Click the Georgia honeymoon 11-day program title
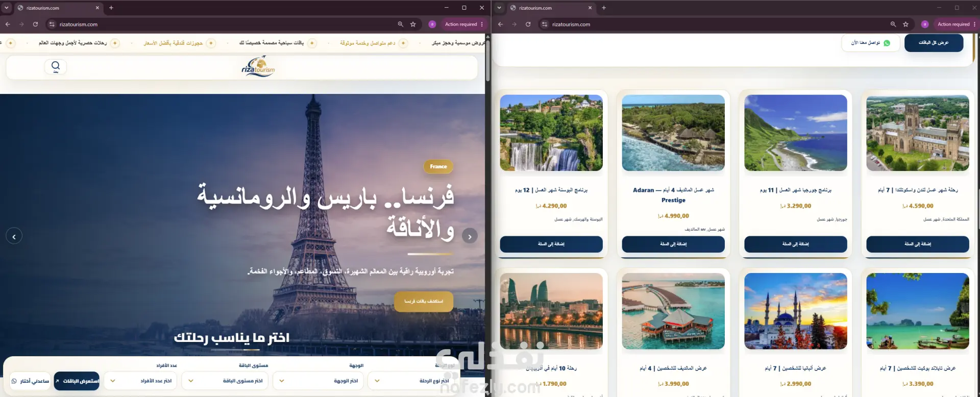 click(x=796, y=190)
